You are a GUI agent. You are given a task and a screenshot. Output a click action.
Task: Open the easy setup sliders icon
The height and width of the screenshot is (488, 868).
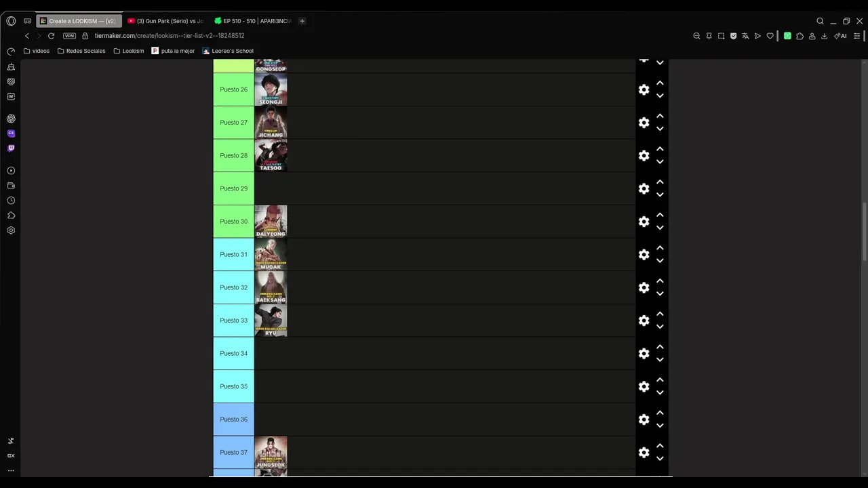pyautogui.click(x=858, y=36)
